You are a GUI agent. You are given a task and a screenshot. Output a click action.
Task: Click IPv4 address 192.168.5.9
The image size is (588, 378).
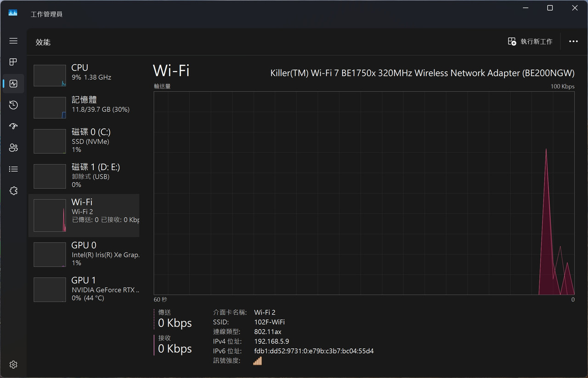tap(271, 342)
